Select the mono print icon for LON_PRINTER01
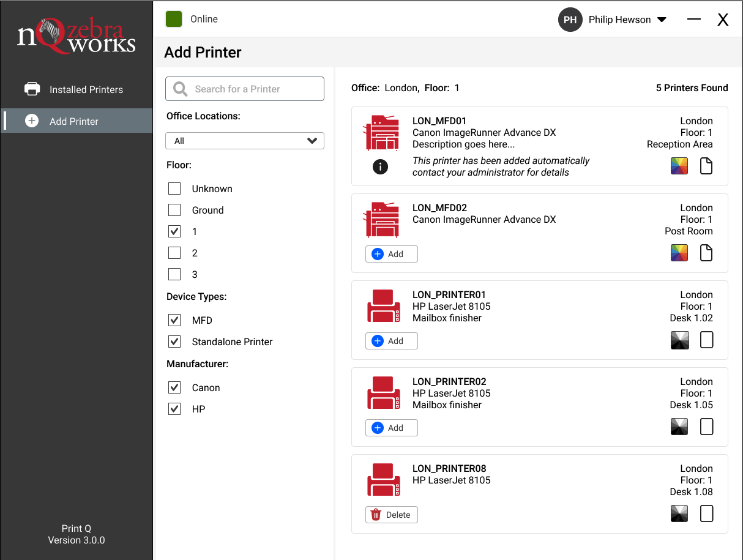Screen dimensions: 743x560 679,340
